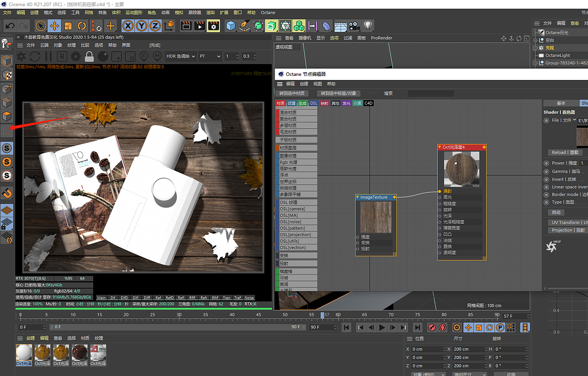This screenshot has width=588, height=376.
Task: Expand the 克隆 cloner in Object Manager
Action: (x=535, y=48)
